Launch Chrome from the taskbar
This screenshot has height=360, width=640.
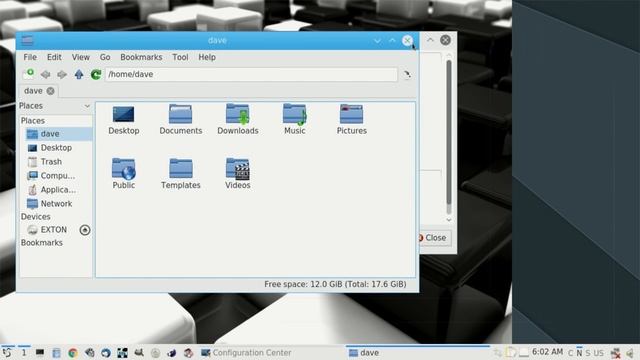73,353
